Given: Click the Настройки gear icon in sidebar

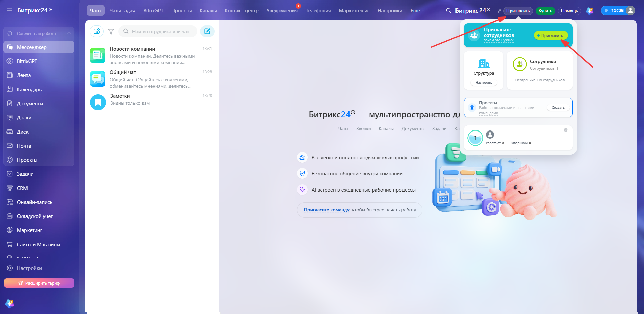Looking at the screenshot, I should point(10,268).
